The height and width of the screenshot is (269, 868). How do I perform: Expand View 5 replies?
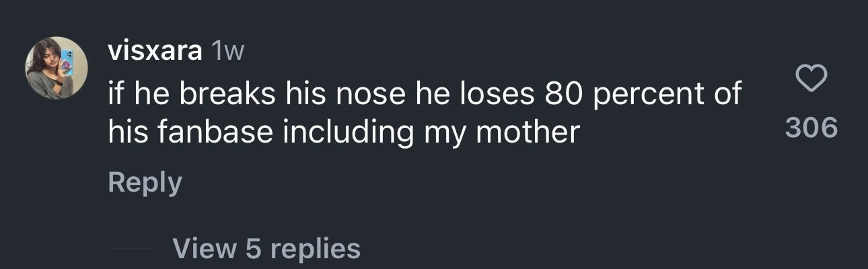[x=266, y=248]
